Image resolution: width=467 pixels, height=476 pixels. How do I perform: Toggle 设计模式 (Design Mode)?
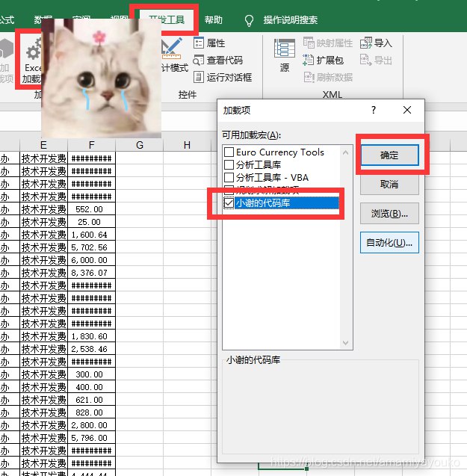pyautogui.click(x=175, y=55)
